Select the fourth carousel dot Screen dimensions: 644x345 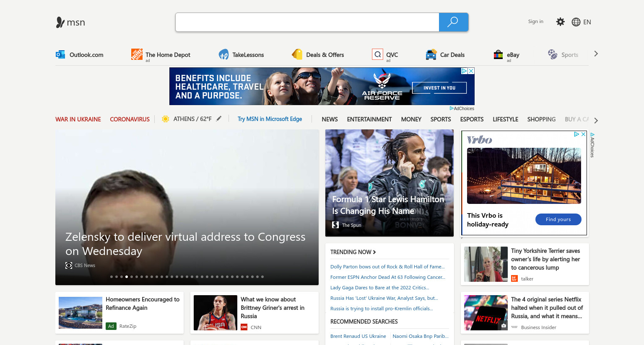click(127, 277)
